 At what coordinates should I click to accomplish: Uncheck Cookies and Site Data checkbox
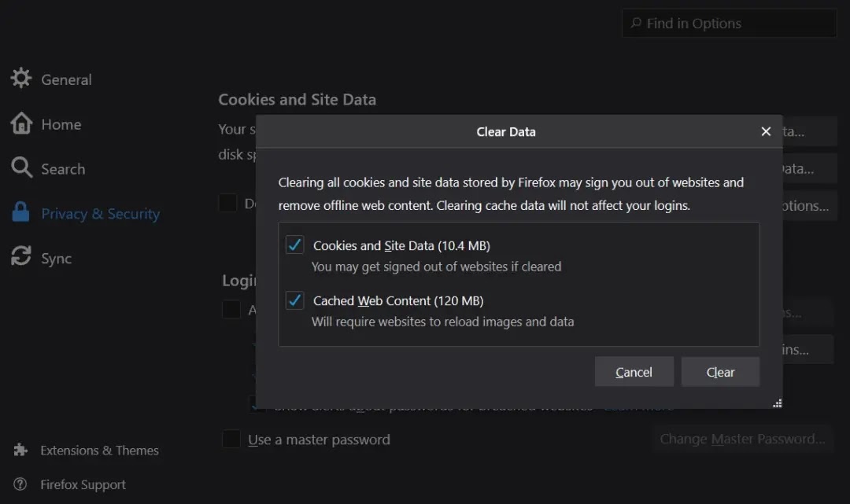[295, 245]
